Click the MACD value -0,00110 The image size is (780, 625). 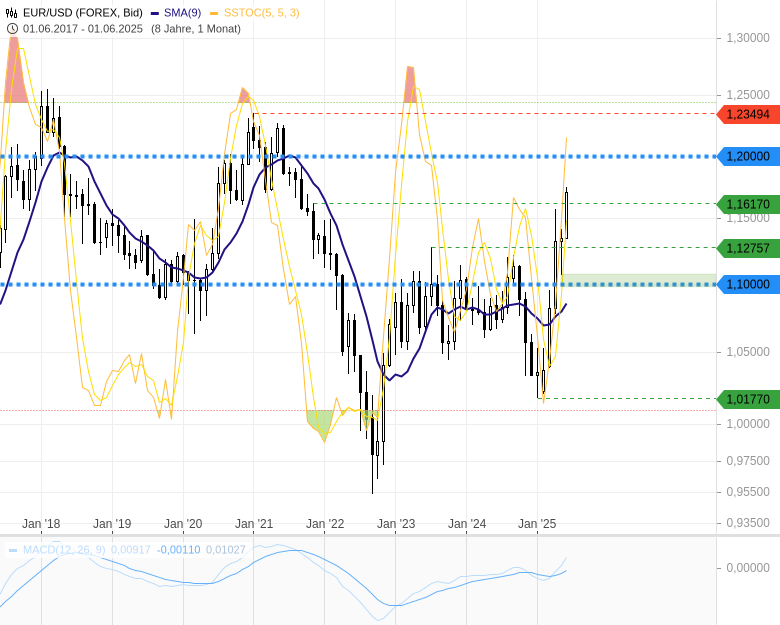(179, 550)
